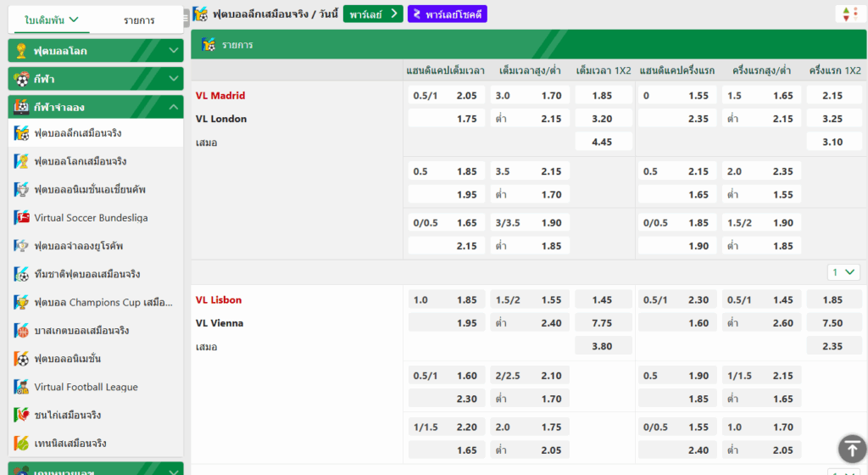The width and height of the screenshot is (868, 475).
Task: Select over 3.0 odds 1.70 Madrid match
Action: click(530, 95)
